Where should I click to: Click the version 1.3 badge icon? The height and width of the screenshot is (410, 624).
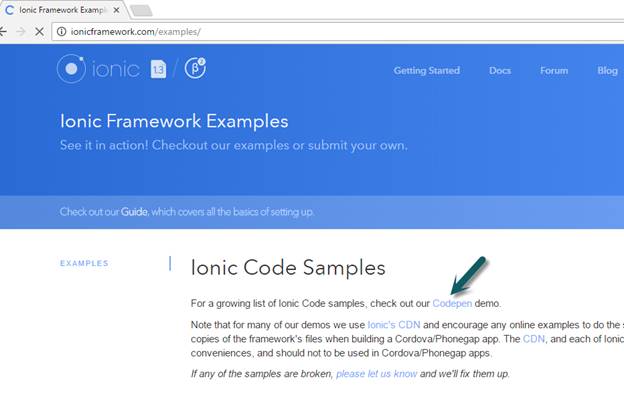159,69
